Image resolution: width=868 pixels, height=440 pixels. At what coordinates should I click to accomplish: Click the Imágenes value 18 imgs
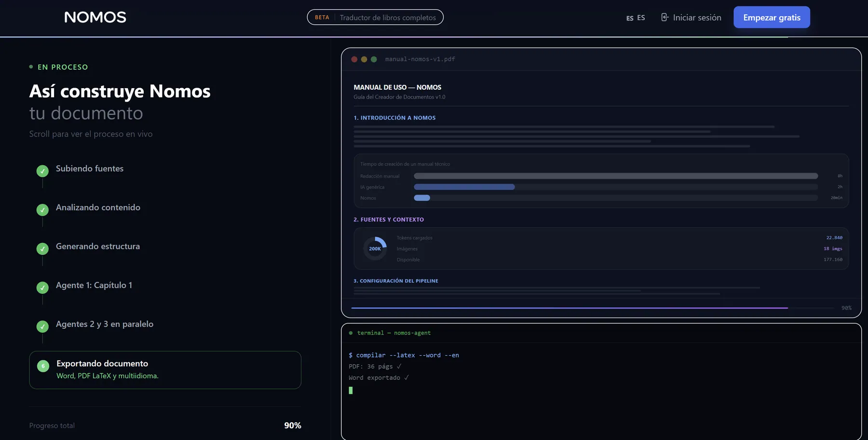pos(833,249)
